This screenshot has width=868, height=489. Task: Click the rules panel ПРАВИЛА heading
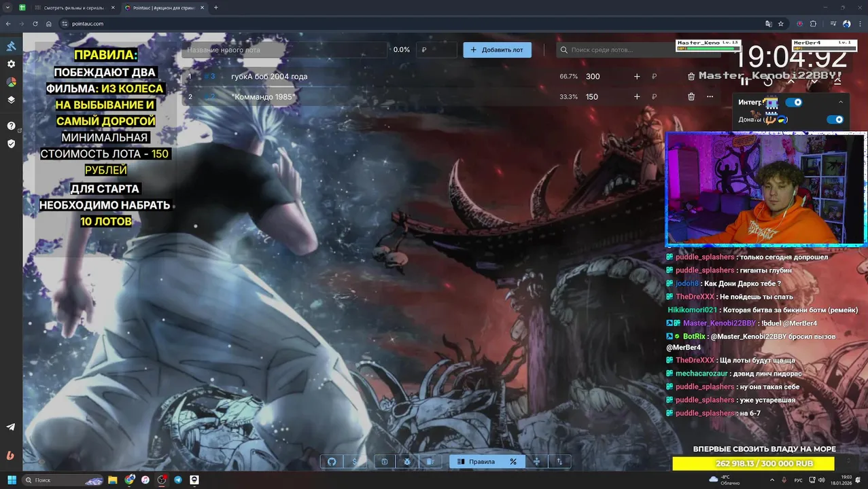tap(105, 55)
